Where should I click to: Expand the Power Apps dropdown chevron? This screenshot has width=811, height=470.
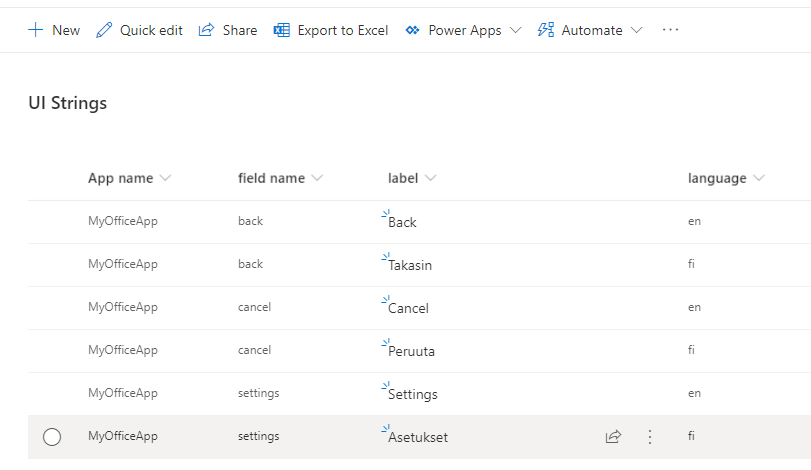click(516, 30)
